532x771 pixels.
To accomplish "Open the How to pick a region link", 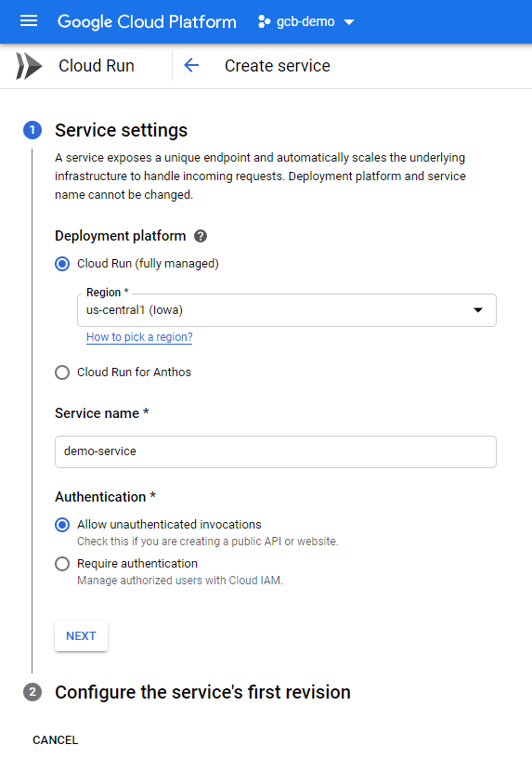I will [x=139, y=337].
